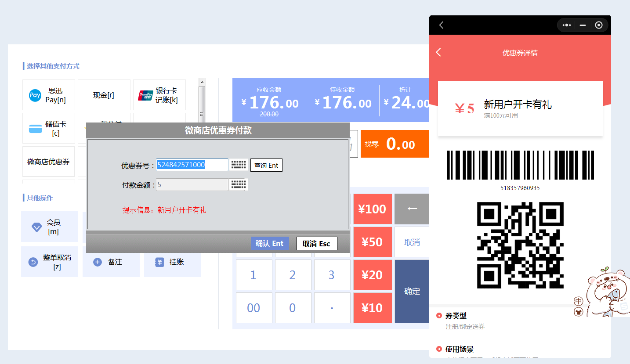Go back in mini program top bar
Image resolution: width=630 pixels, height=364 pixels.
coord(442,25)
